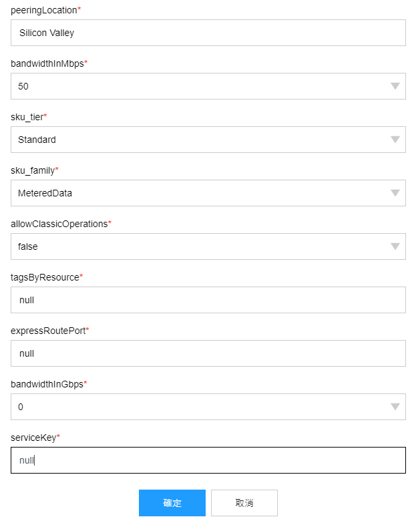This screenshot has width=420, height=521.
Task: Open the allowClassicOperations dropdown
Action: point(208,246)
